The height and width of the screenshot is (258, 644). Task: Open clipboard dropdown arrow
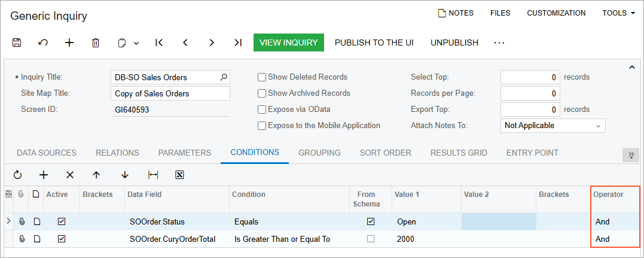click(x=136, y=43)
